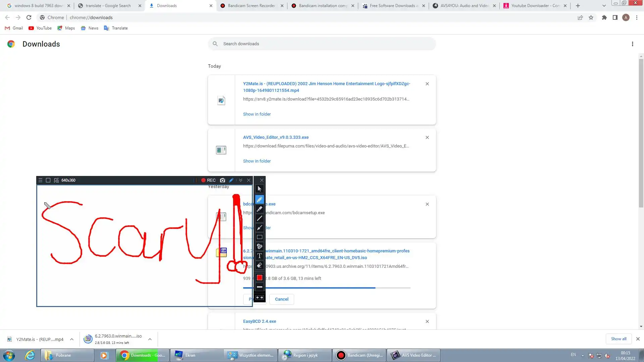Open Bandicam hamburger menu
The width and height of the screenshot is (644, 362).
(40, 180)
